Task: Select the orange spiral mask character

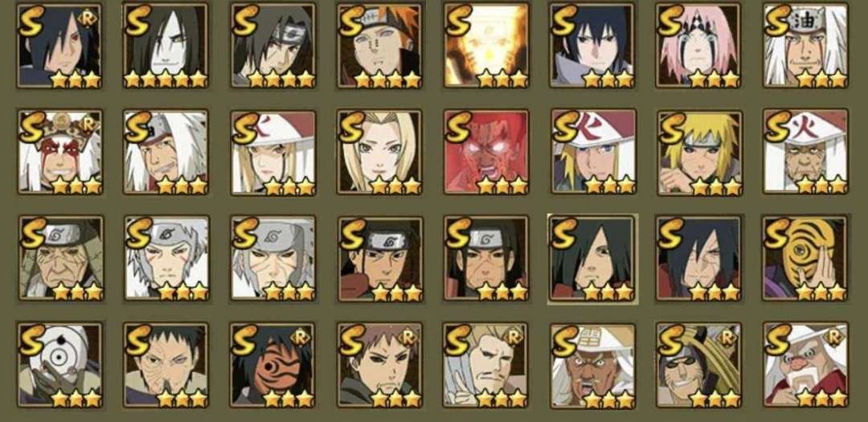Action: point(805,259)
